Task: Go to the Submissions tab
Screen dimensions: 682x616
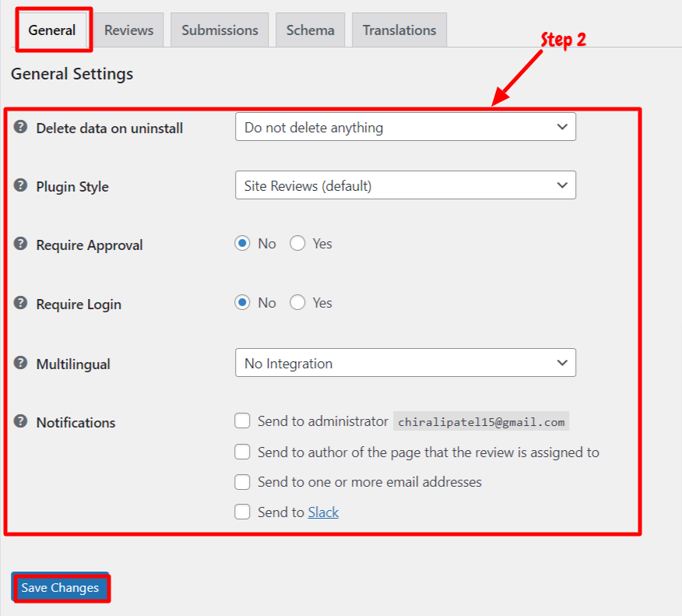Action: coord(220,30)
